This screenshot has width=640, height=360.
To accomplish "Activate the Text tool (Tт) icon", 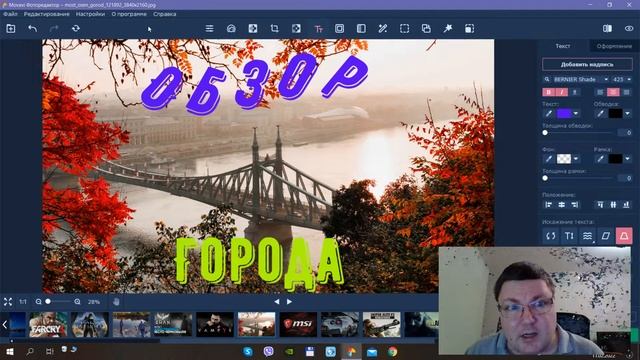I will click(318, 29).
